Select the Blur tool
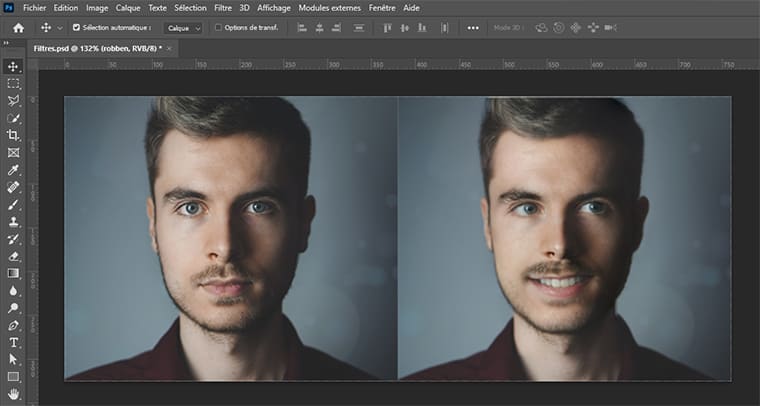This screenshot has height=406, width=760. (x=13, y=291)
